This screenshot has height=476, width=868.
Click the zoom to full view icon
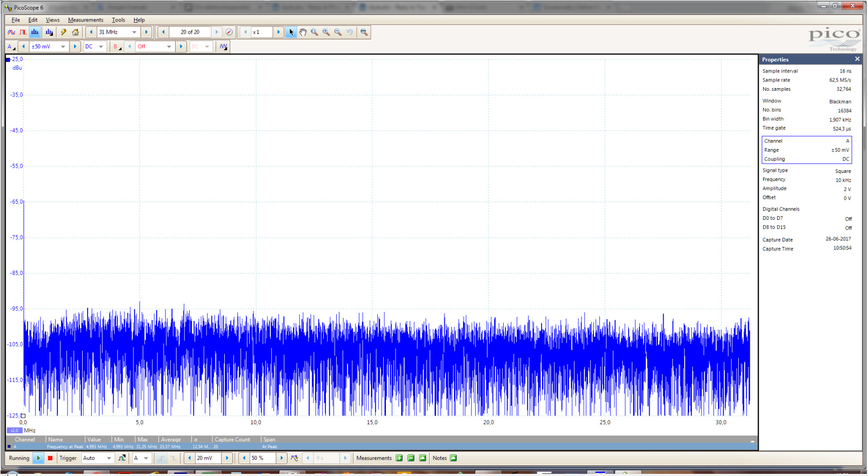pyautogui.click(x=364, y=32)
